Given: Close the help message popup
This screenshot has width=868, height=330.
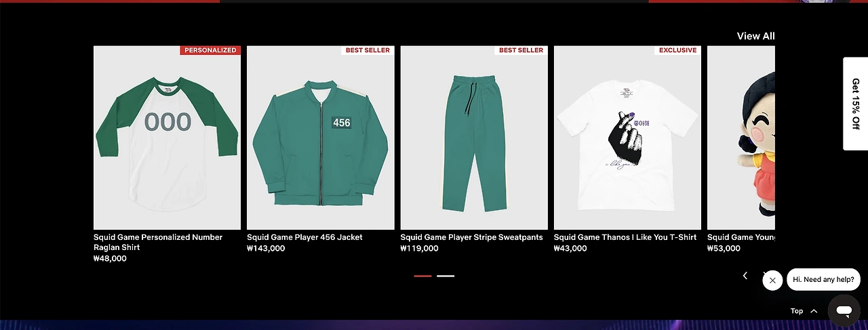Looking at the screenshot, I should (x=772, y=280).
